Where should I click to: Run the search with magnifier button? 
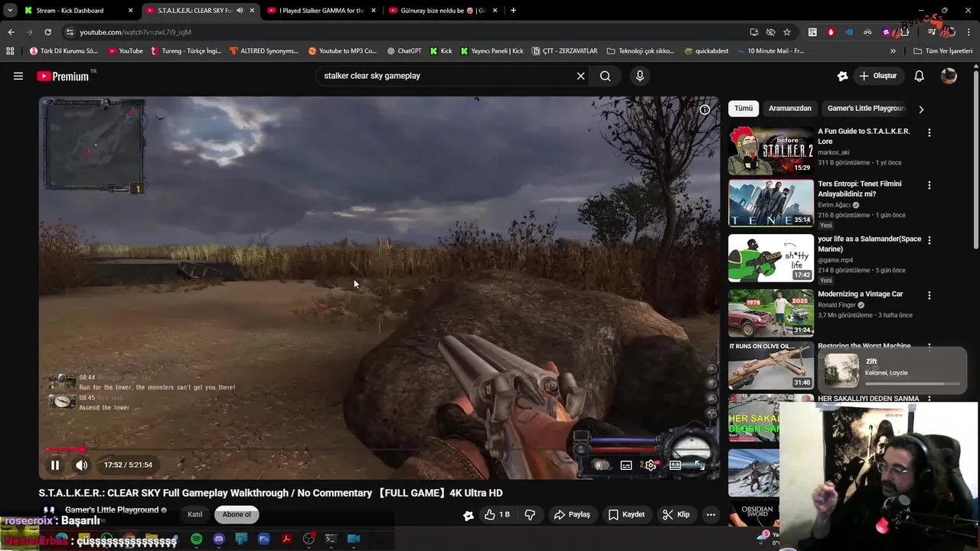point(606,76)
